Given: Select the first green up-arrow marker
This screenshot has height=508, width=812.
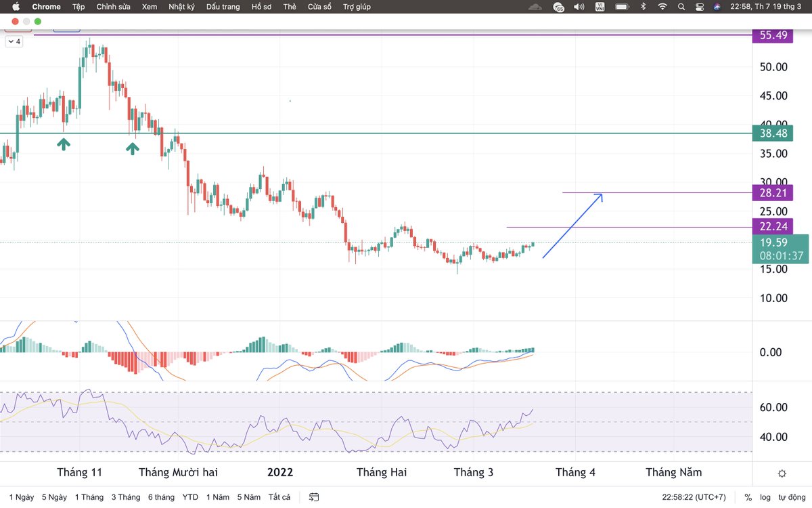Looking at the screenshot, I should click(x=64, y=144).
